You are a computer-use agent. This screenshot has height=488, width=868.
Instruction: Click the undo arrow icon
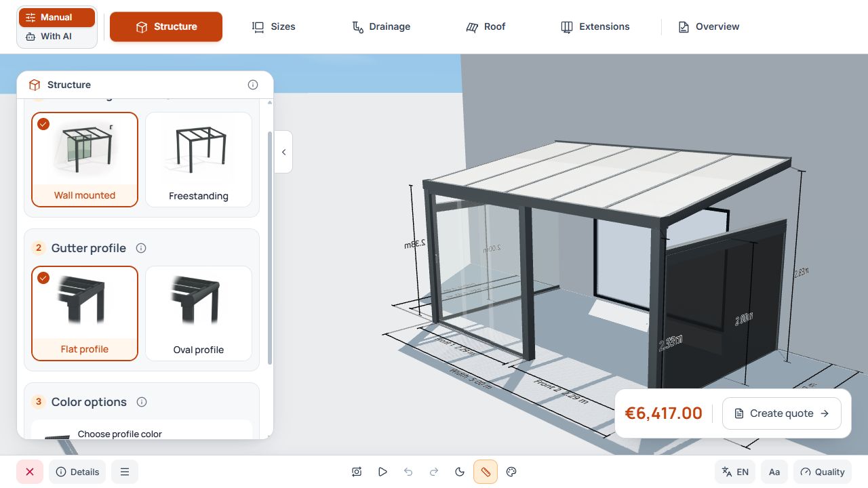click(408, 472)
